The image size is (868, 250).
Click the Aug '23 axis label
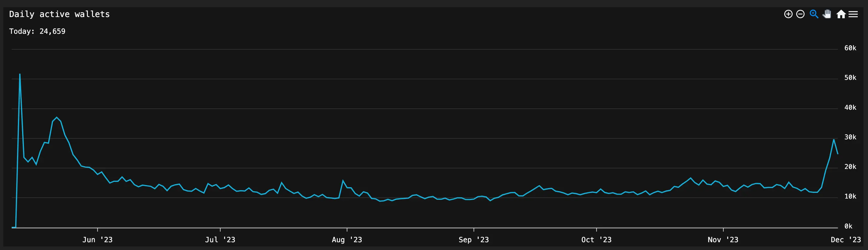[x=347, y=240]
